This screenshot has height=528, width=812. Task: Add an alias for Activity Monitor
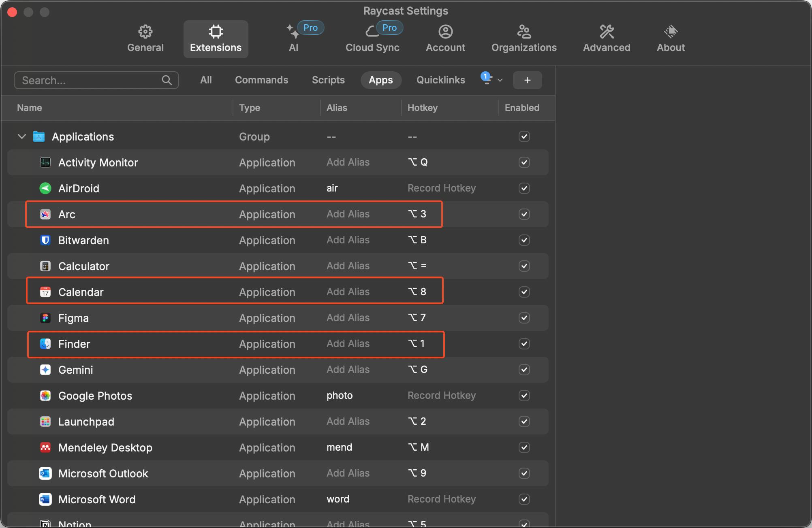pos(348,162)
